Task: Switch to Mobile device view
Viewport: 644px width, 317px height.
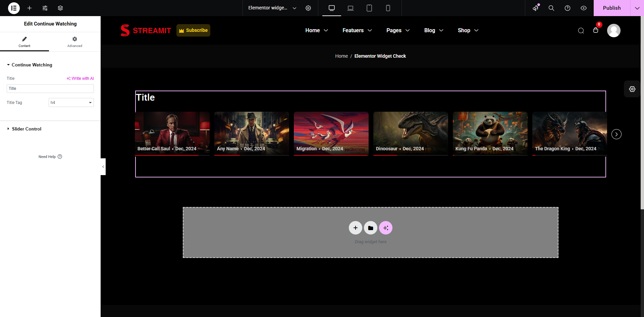Action: click(388, 8)
